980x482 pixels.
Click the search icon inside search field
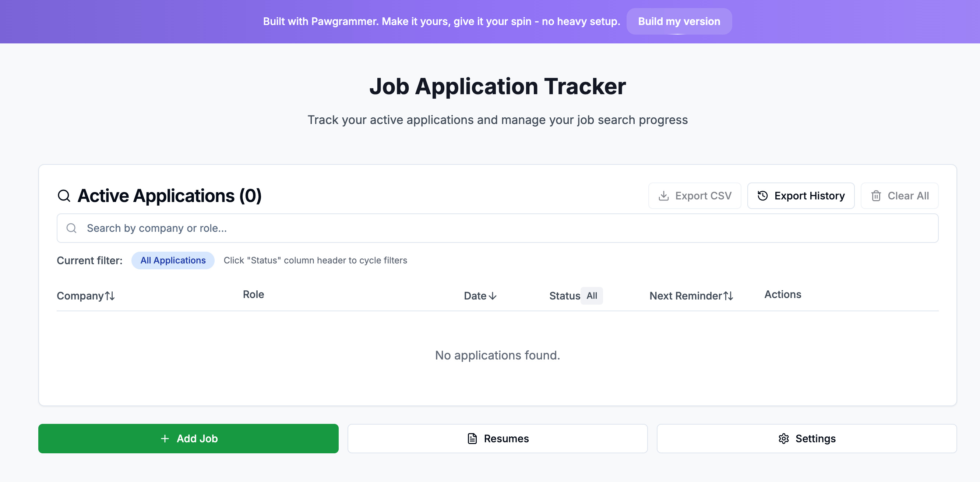pyautogui.click(x=71, y=228)
